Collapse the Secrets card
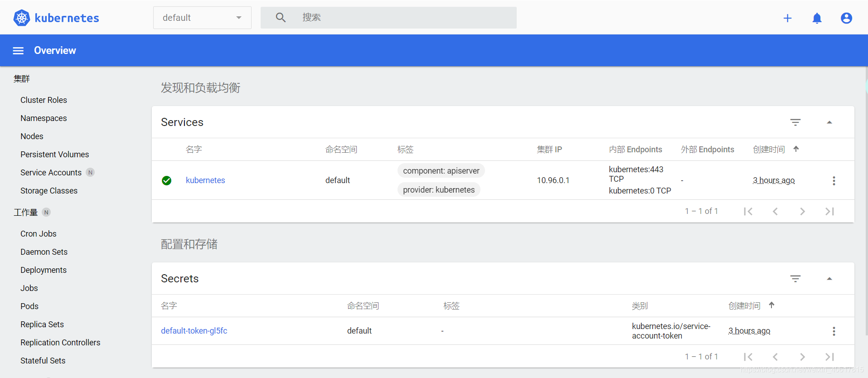 click(829, 279)
